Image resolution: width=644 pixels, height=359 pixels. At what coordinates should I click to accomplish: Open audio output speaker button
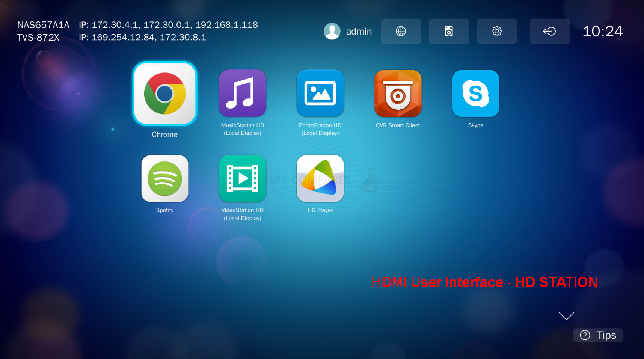point(449,31)
